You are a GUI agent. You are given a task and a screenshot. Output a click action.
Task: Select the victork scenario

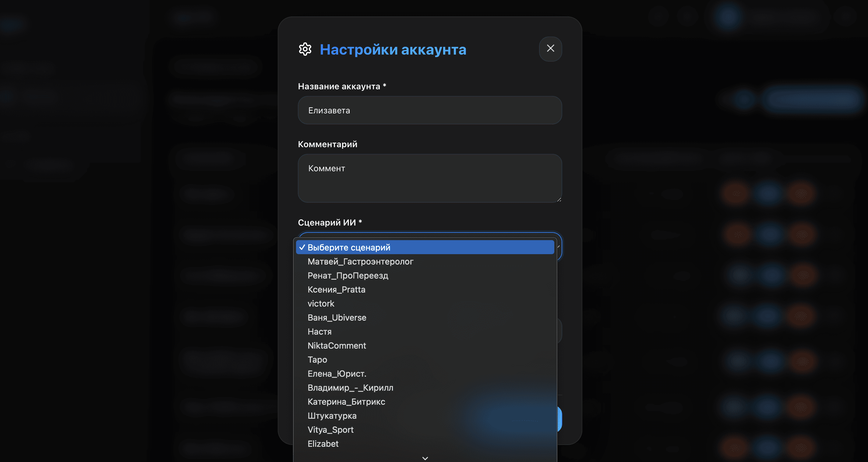425,304
